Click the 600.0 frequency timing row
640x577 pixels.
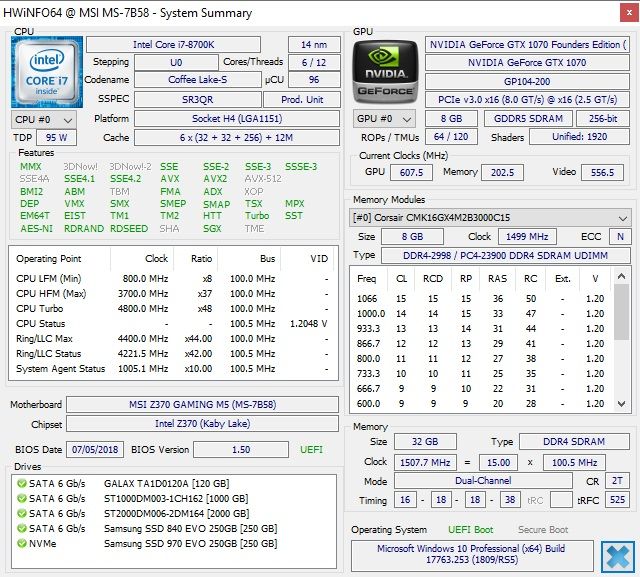pos(482,404)
